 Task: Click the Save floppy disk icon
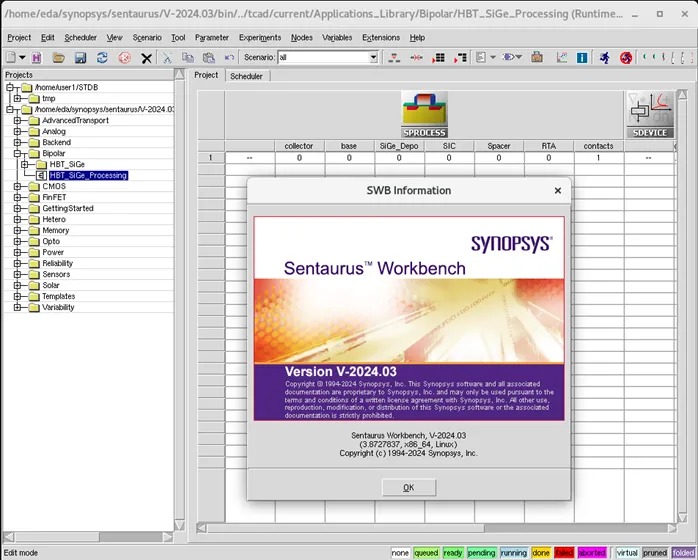80,57
